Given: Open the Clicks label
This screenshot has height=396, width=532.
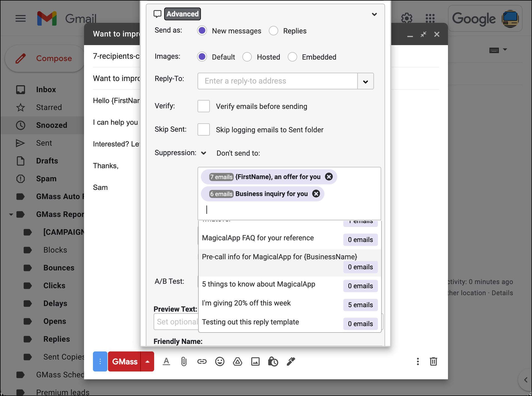Looking at the screenshot, I should (x=54, y=286).
